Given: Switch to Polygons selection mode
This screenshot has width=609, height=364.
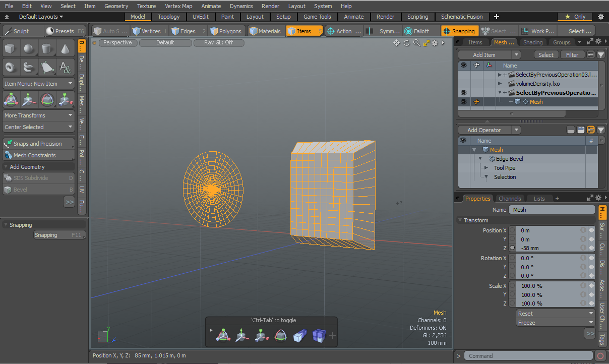Looking at the screenshot, I should point(227,31).
